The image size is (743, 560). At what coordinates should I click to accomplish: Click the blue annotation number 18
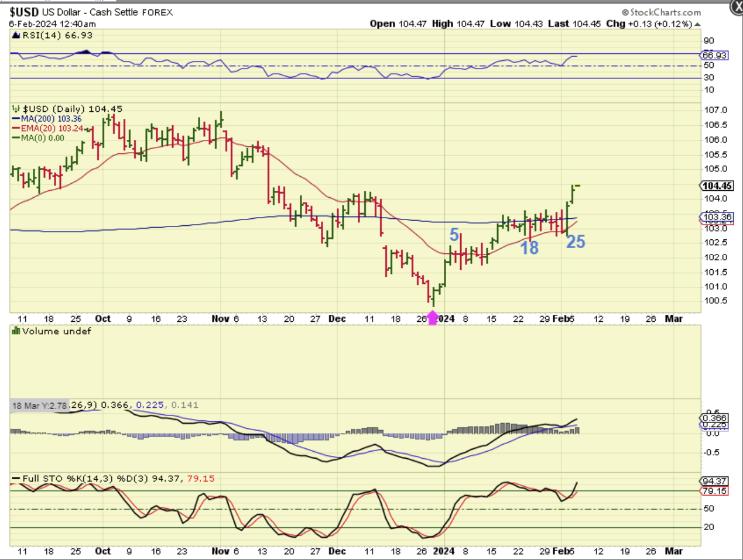click(529, 248)
